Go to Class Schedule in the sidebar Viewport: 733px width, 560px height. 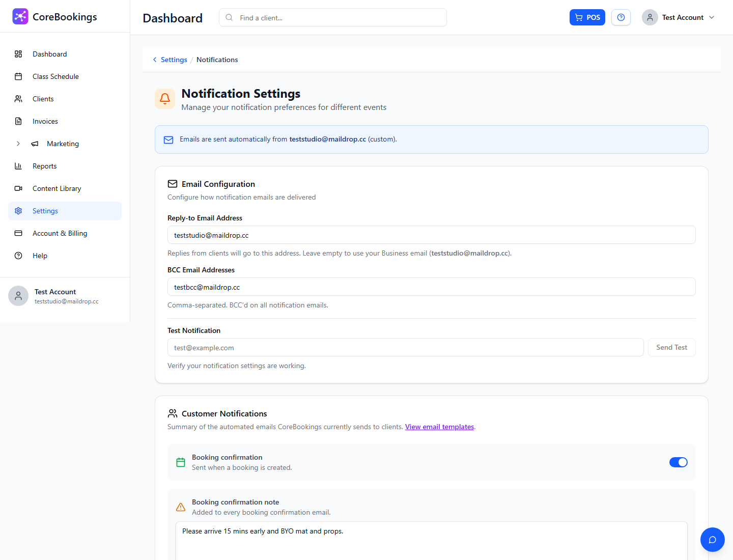pyautogui.click(x=65, y=76)
